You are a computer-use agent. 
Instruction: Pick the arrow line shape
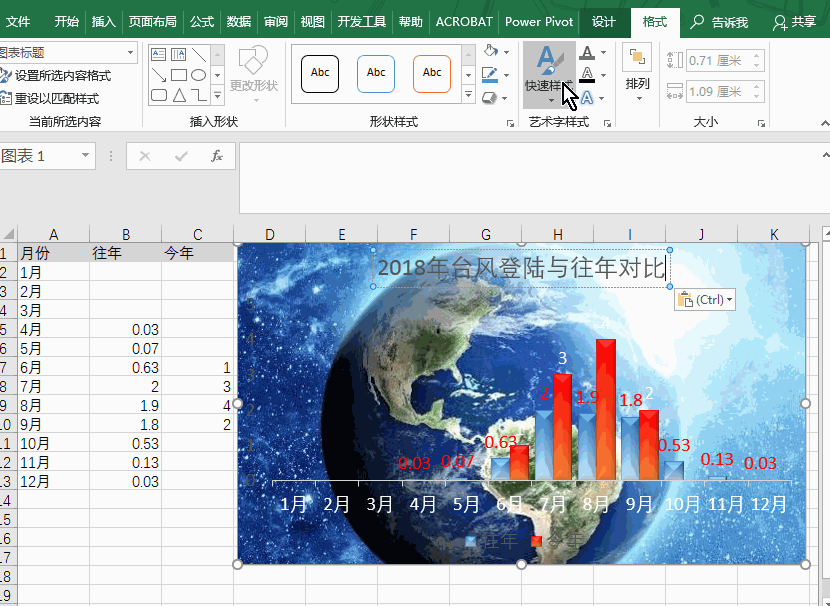(158, 75)
